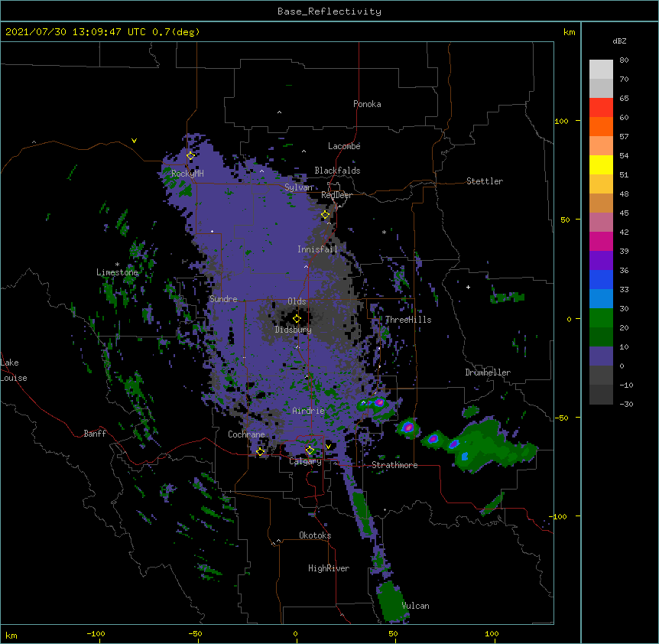The width and height of the screenshot is (659, 644).
Task: Click the km unit label at top right
Action: tap(570, 32)
